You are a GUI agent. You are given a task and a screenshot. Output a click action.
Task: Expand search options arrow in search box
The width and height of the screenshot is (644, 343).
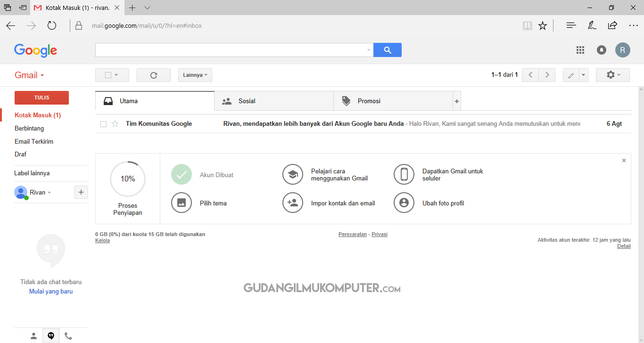pos(369,50)
